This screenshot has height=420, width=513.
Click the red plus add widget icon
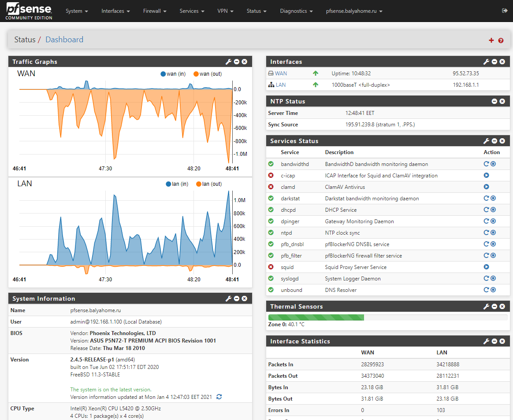tap(491, 41)
